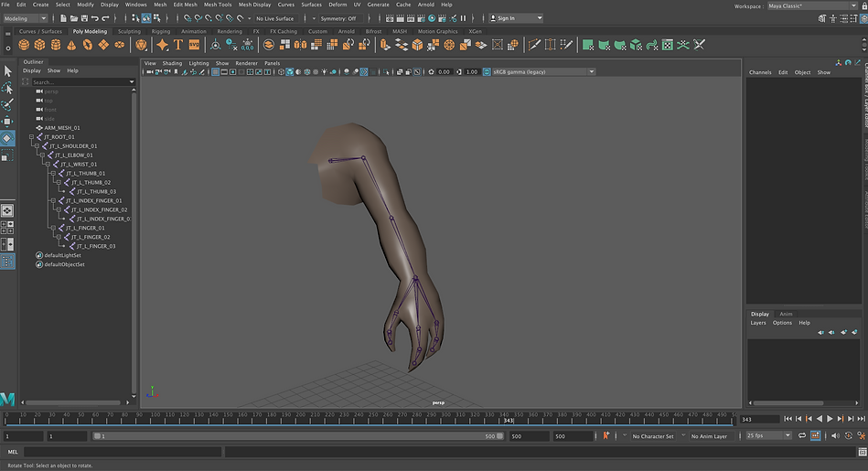Click the Save Scene disk icon
868x471 pixels.
(x=84, y=18)
